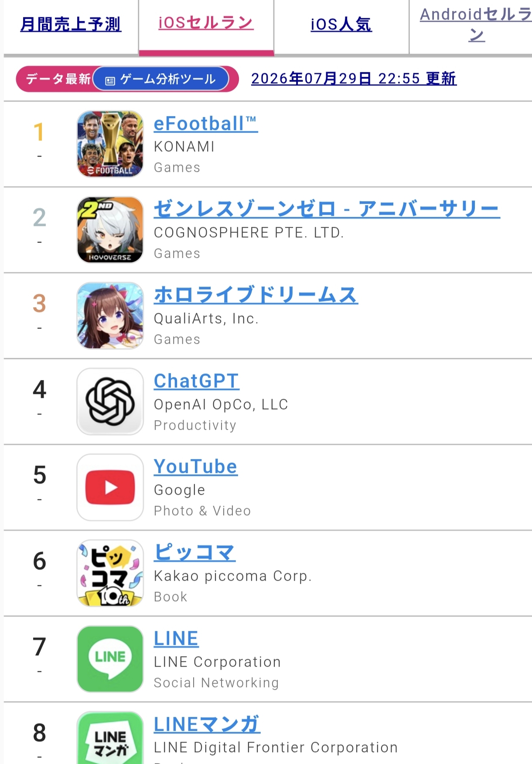The image size is (532, 764).
Task: Click the ChatGPT title link
Action: coord(196,381)
